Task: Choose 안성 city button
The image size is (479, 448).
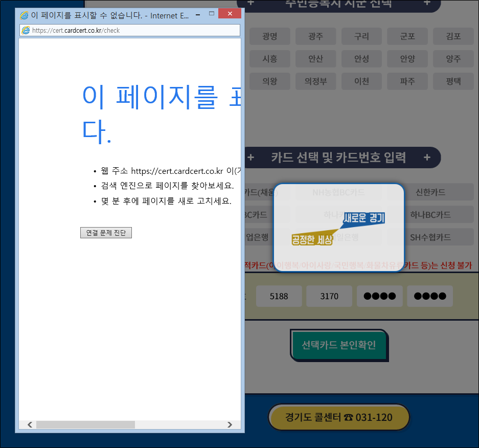Action: pyautogui.click(x=362, y=59)
